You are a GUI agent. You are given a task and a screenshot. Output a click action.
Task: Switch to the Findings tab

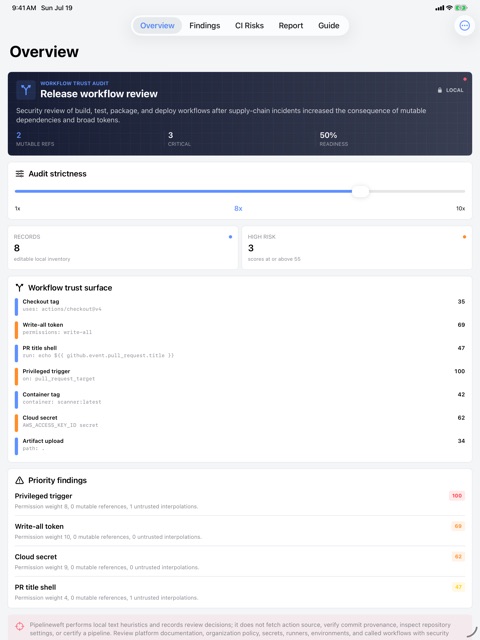coord(204,26)
